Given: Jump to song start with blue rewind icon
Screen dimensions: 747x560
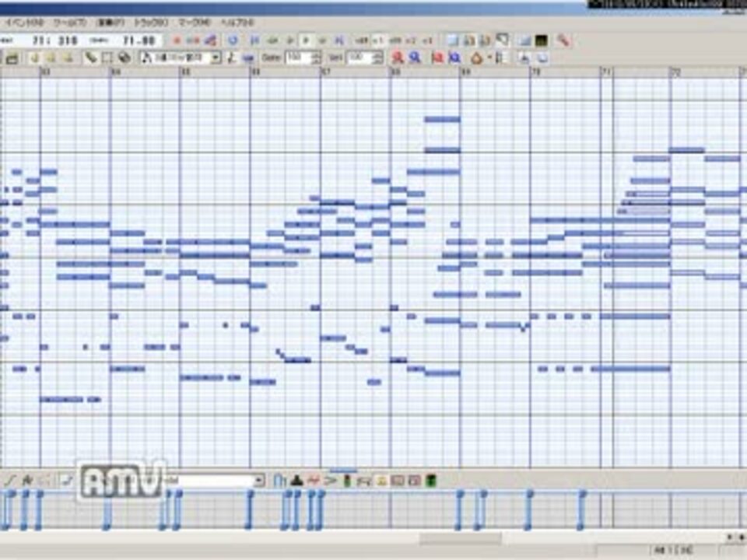Looking at the screenshot, I should 255,41.
